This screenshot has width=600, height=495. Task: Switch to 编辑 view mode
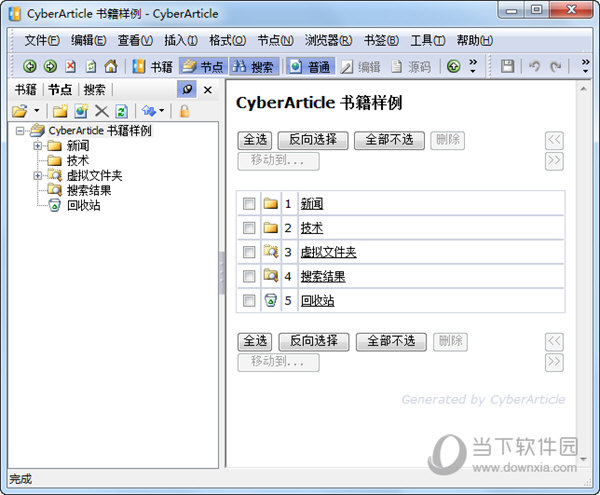click(360, 67)
